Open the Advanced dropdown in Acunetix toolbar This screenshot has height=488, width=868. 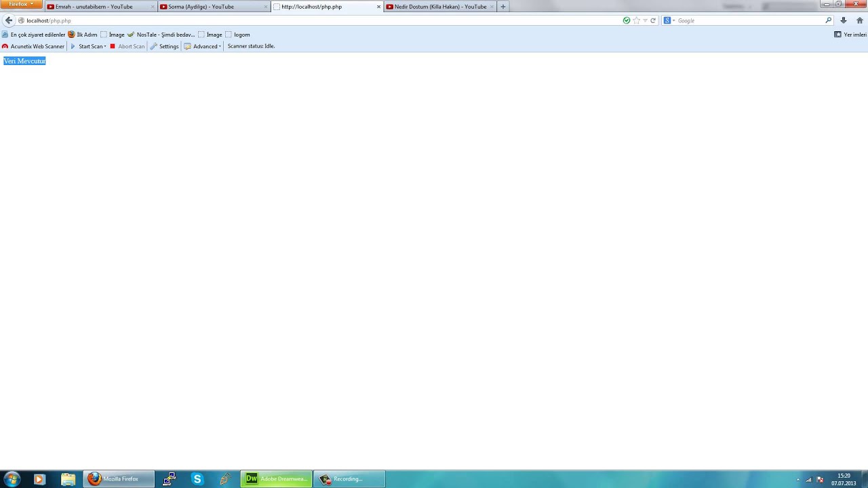point(202,46)
